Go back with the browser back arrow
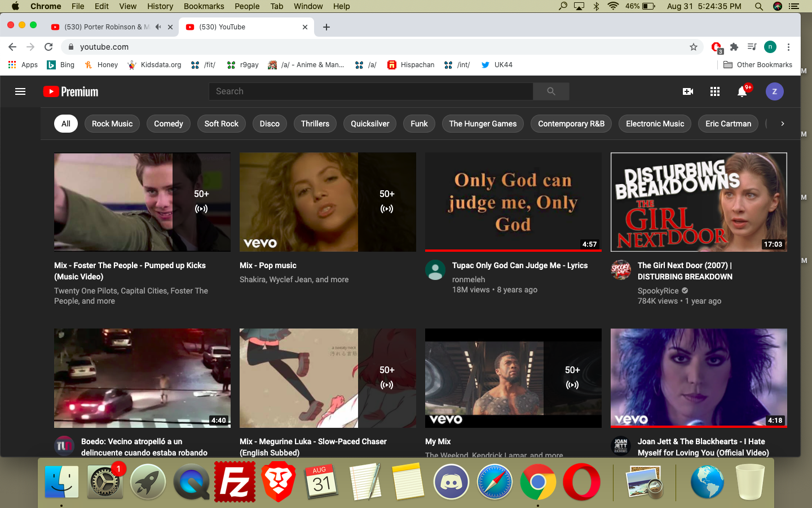The image size is (812, 508). click(12, 47)
